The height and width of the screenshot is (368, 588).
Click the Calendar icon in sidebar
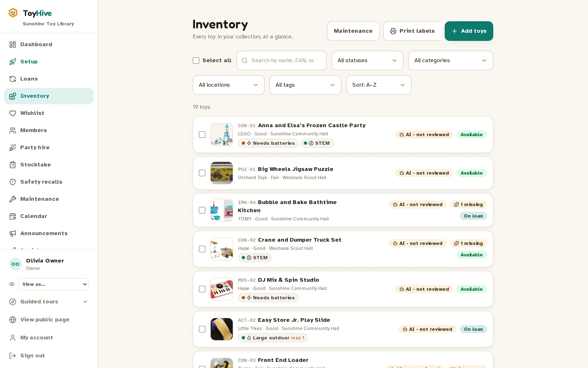(x=13, y=216)
